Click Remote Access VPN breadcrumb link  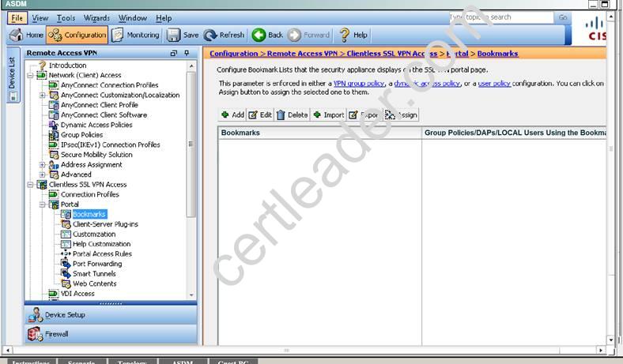302,53
